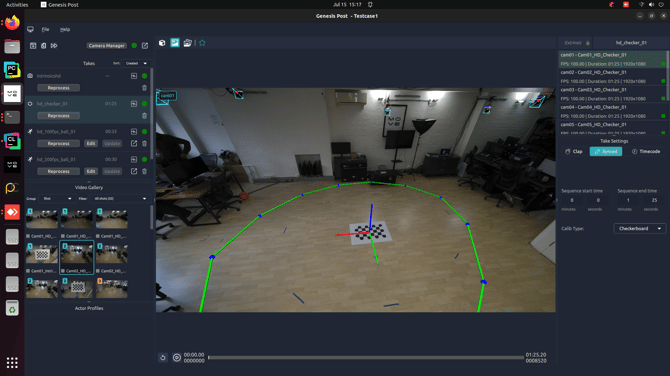Open PyCharm from the Ubuntu dock
670x376 pixels.
point(12,70)
